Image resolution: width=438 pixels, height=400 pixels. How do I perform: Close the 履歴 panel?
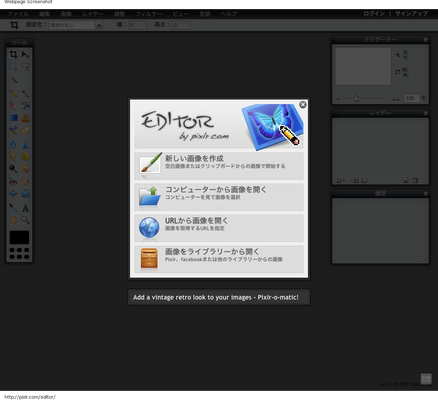tap(426, 194)
